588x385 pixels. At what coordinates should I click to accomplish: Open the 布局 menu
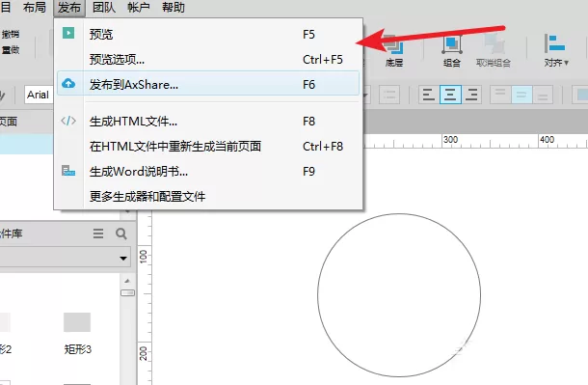pos(34,7)
